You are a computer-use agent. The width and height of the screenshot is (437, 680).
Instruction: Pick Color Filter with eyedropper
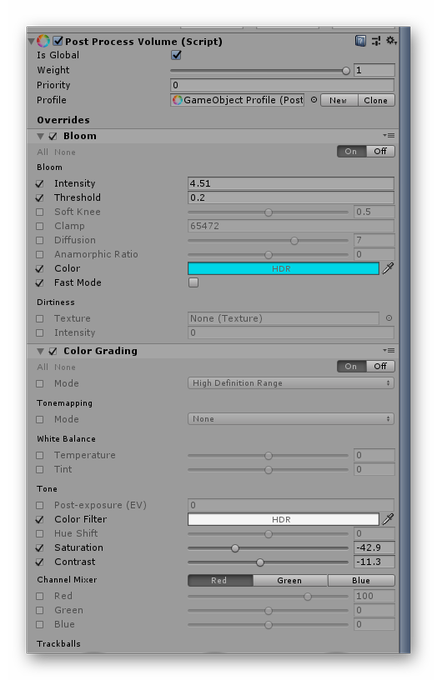388,519
